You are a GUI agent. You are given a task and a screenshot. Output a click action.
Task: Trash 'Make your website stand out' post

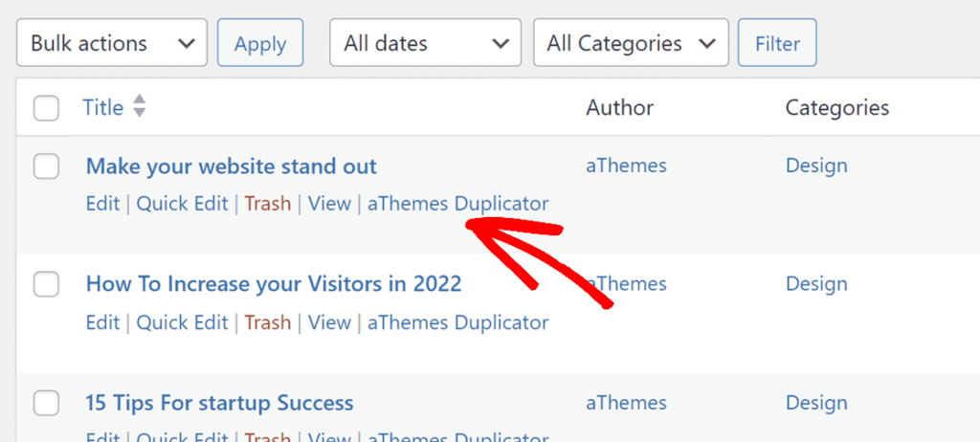pyautogui.click(x=267, y=204)
